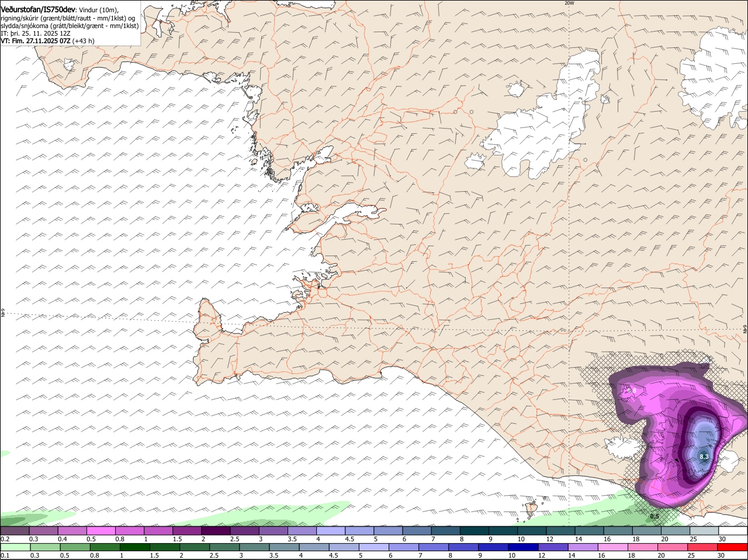The height and width of the screenshot is (560, 748).
Task: Click the valid time 'VT: Fim. 27.11.2025 07Z'
Action: 36,41
